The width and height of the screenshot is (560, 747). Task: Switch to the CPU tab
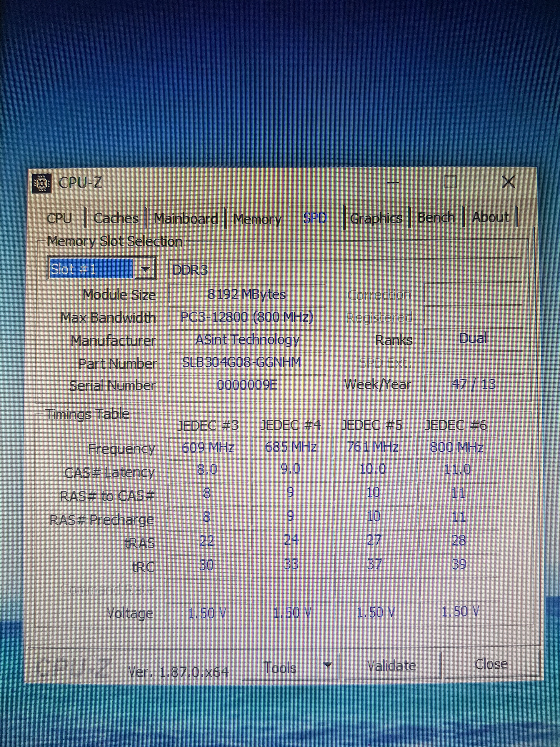[x=59, y=218]
